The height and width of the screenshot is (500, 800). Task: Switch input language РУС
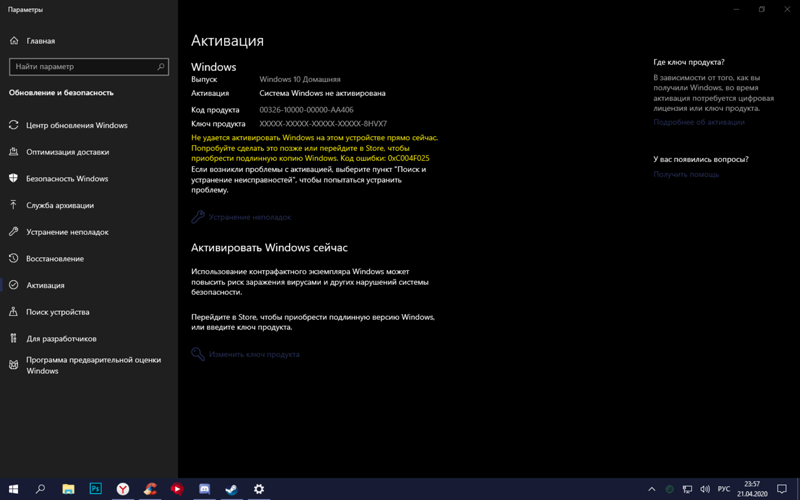723,489
